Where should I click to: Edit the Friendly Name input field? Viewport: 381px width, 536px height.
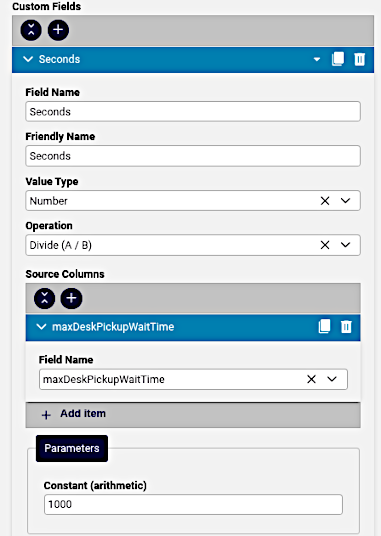193,156
